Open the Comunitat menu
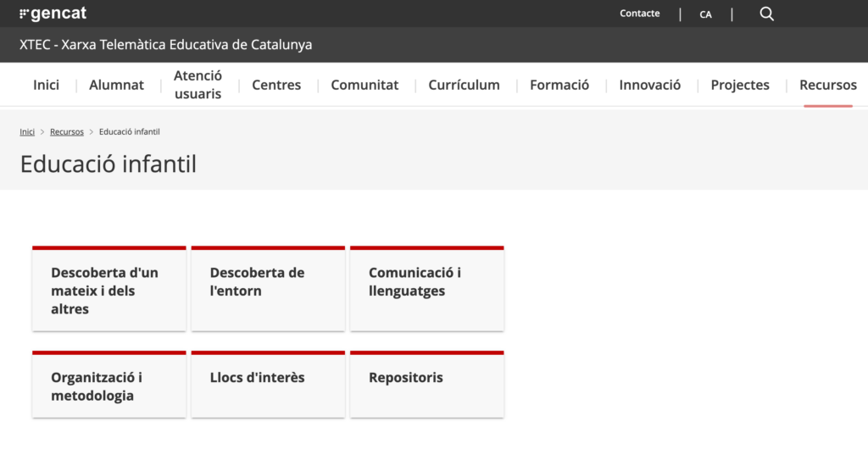 pyautogui.click(x=364, y=85)
